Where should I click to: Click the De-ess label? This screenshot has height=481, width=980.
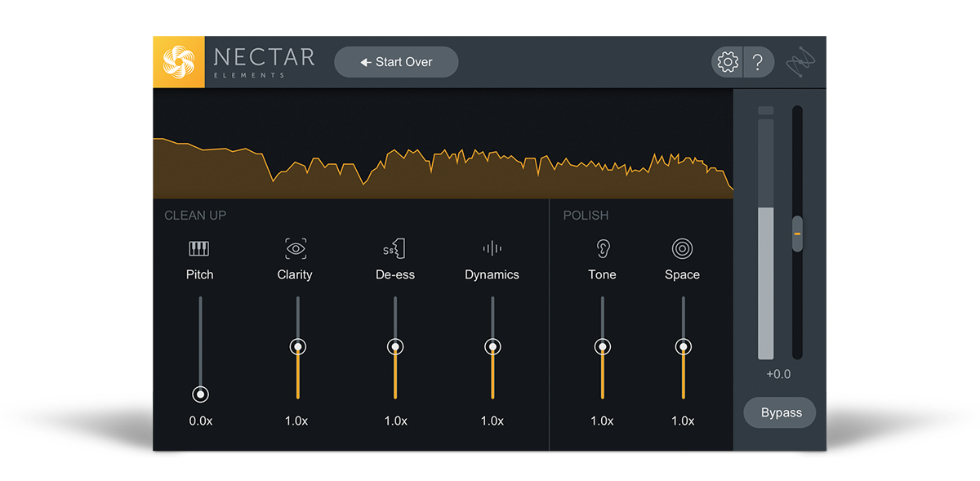395,274
